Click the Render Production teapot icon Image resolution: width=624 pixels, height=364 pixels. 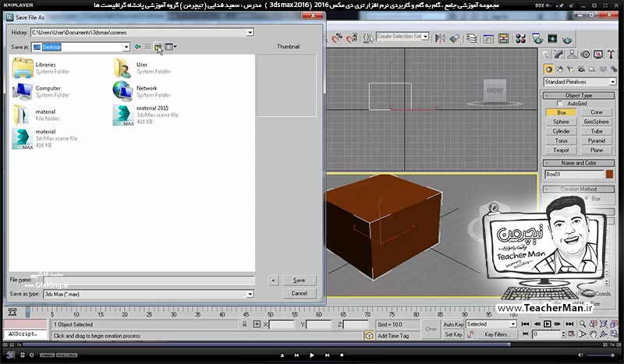(568, 39)
